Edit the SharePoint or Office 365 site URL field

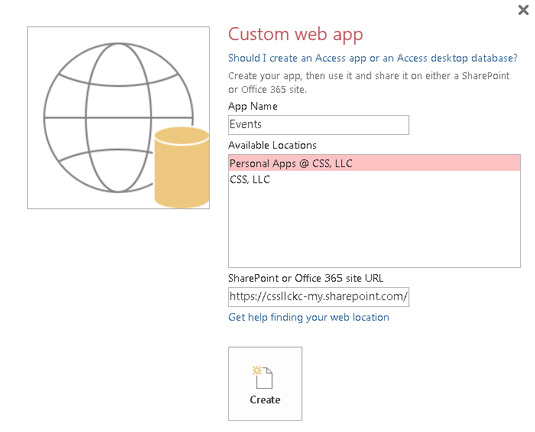point(318,297)
